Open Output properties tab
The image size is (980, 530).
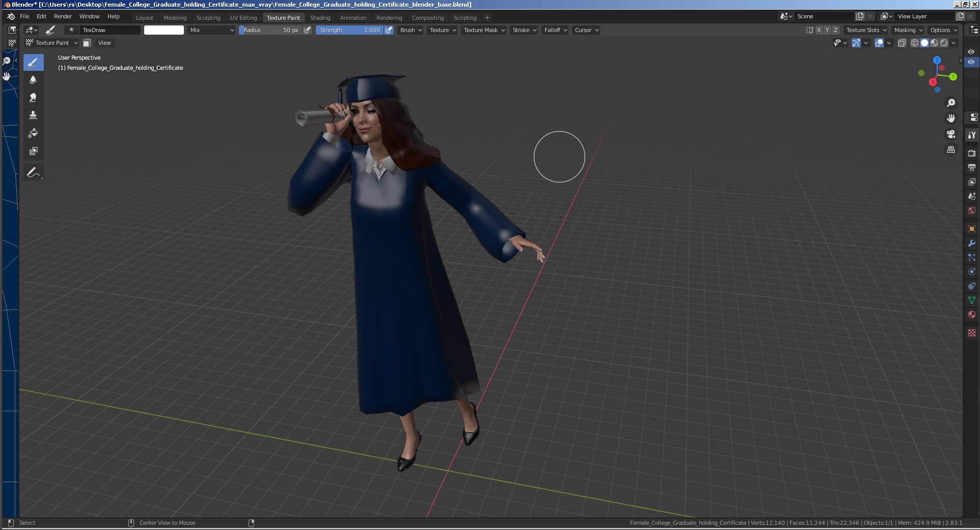[x=972, y=167]
